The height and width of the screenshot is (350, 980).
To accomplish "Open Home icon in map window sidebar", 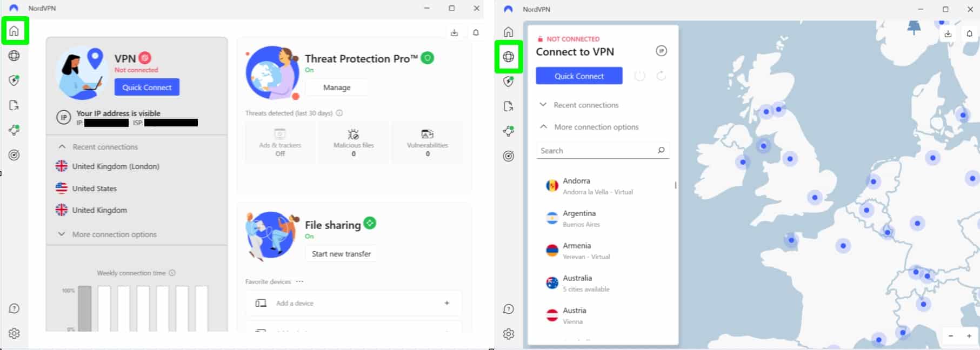I will click(508, 32).
